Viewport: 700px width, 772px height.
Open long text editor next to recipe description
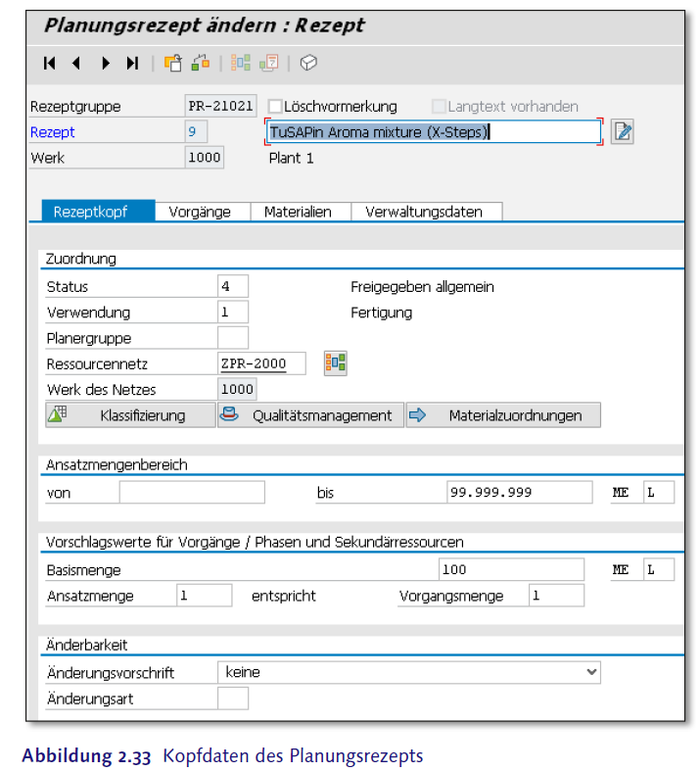point(623,131)
